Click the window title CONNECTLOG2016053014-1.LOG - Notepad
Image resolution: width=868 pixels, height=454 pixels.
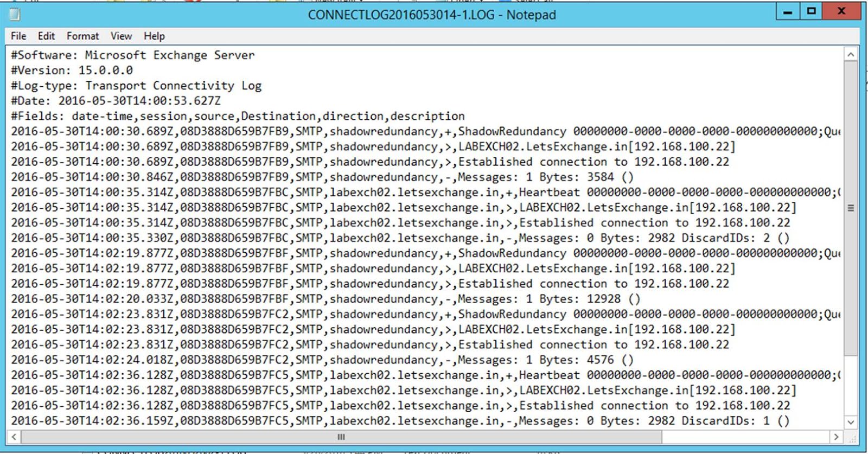point(432,15)
